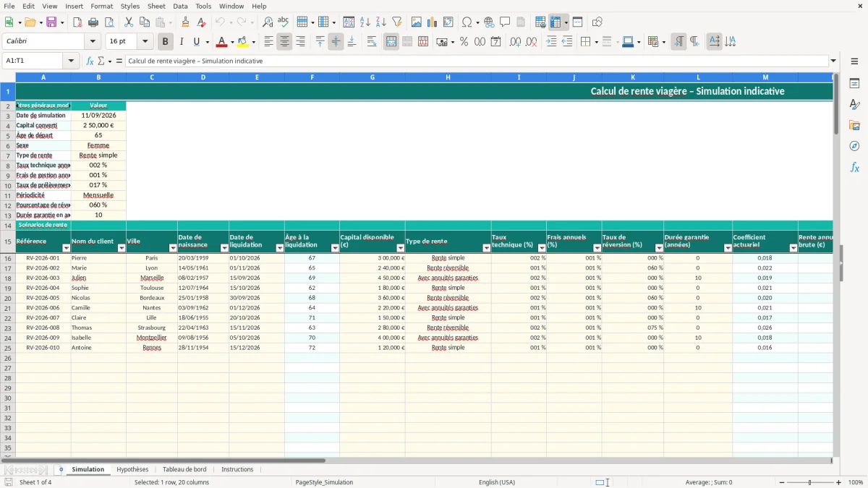Format cells as percent

pos(464,42)
